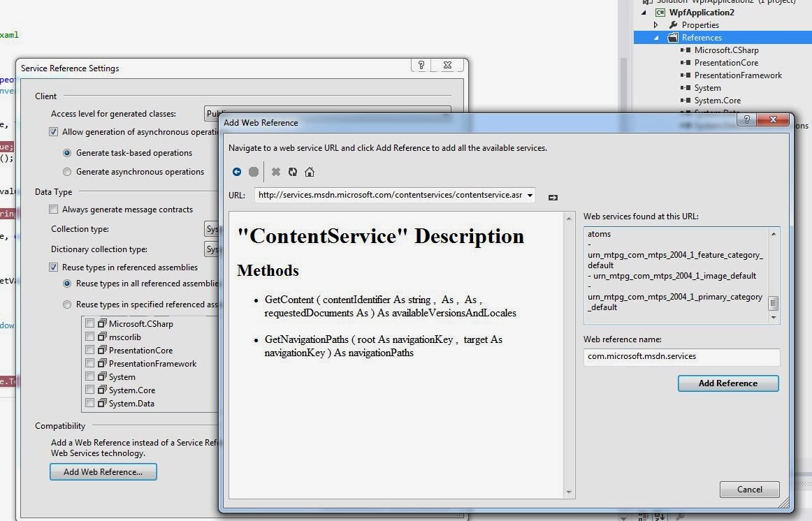The height and width of the screenshot is (521, 812).
Task: Click PresentationCore reference icon in Solution Explorer
Action: click(685, 63)
